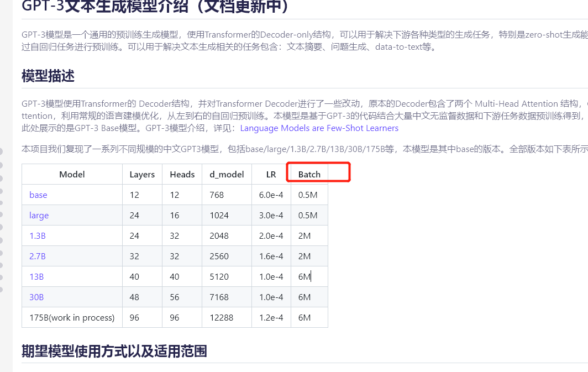Click the Batch column header

[x=309, y=174]
